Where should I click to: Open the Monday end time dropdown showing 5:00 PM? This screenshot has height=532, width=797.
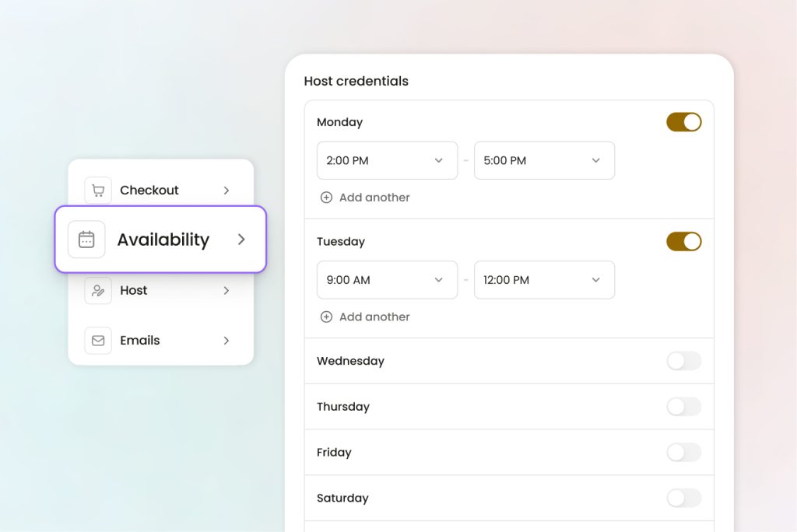pyautogui.click(x=544, y=160)
